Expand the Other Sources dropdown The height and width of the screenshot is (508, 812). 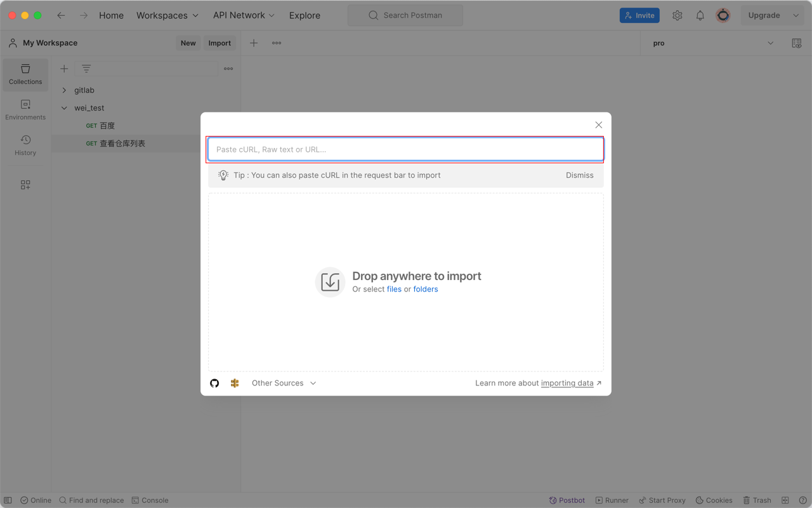click(x=284, y=383)
